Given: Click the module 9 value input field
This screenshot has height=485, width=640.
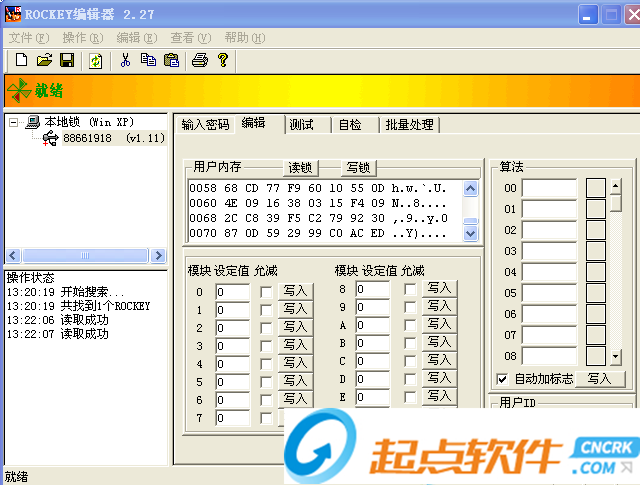Looking at the screenshot, I should [x=372, y=307].
